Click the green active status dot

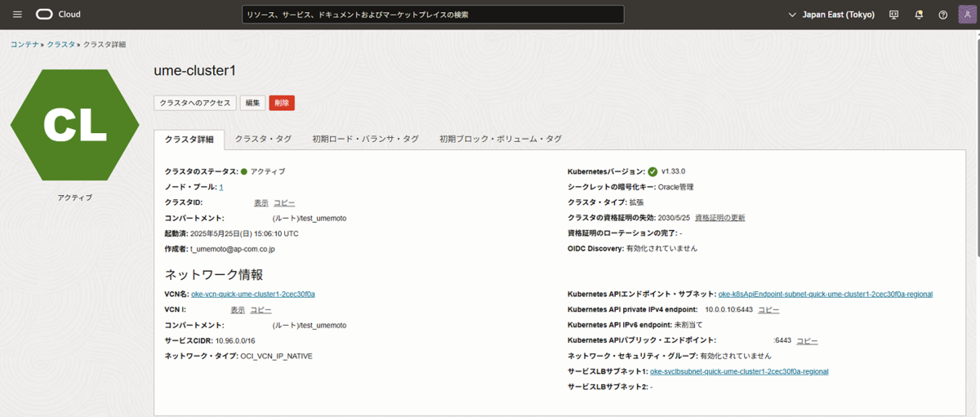pos(243,171)
